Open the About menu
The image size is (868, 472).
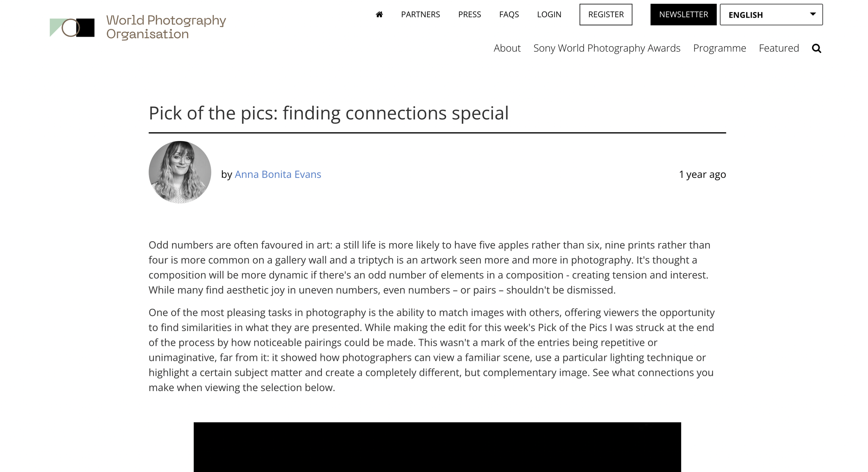507,48
